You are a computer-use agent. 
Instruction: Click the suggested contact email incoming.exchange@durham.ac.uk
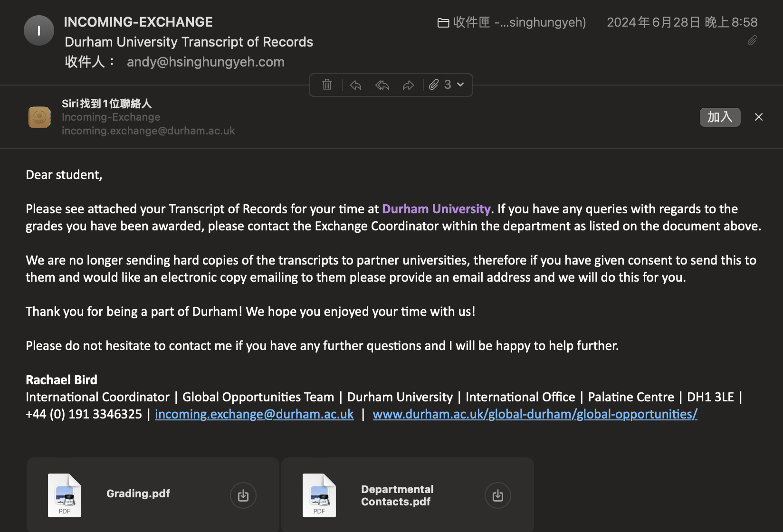148,131
